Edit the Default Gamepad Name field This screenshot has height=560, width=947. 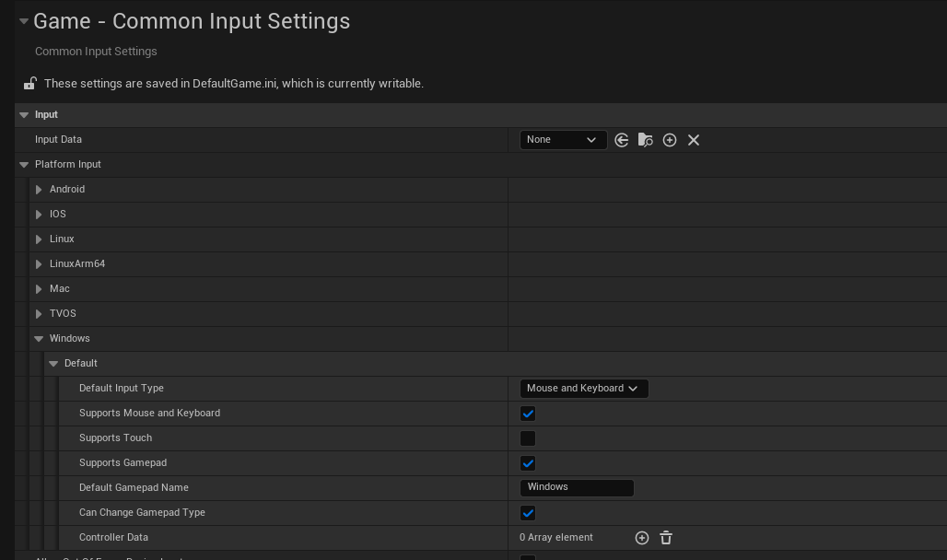(x=577, y=487)
